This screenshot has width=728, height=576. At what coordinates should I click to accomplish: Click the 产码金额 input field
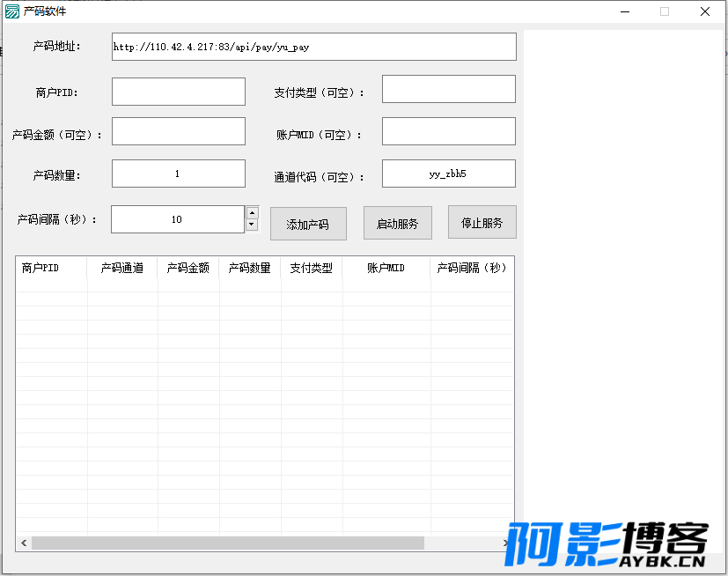pyautogui.click(x=179, y=131)
